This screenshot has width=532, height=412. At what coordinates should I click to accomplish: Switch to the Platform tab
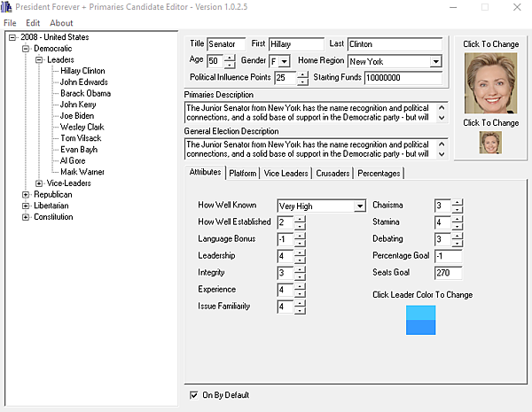[243, 174]
